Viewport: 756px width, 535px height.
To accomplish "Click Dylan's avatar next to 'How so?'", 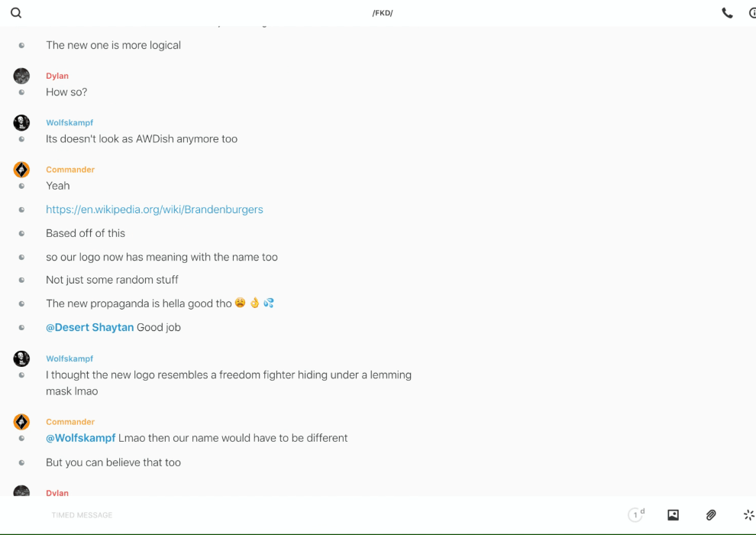I will pyautogui.click(x=21, y=76).
